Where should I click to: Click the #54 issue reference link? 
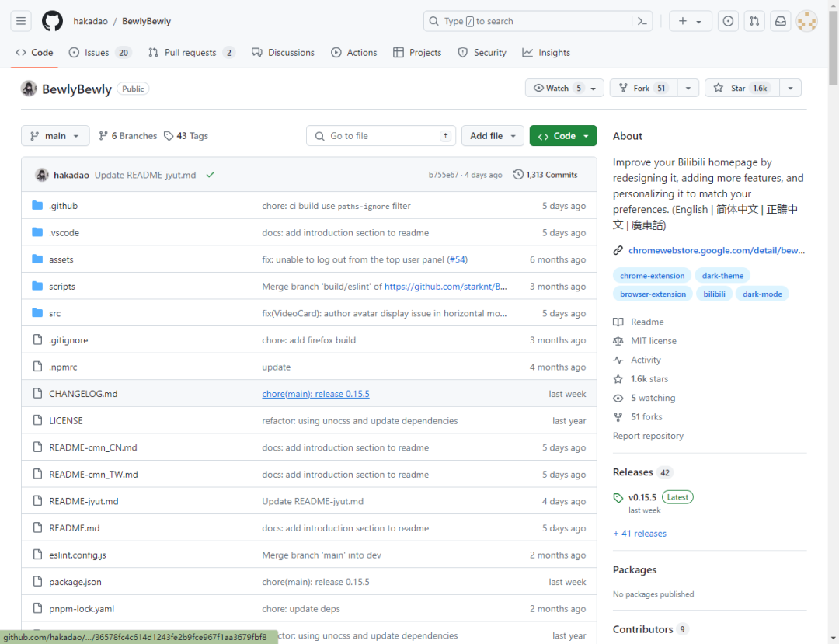(458, 259)
